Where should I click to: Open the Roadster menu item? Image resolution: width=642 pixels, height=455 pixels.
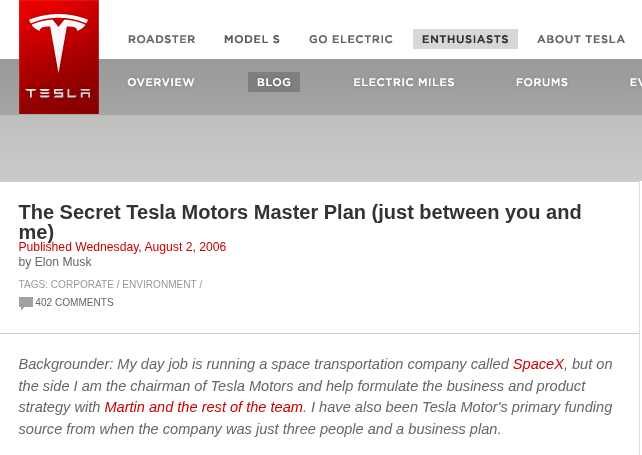(162, 39)
